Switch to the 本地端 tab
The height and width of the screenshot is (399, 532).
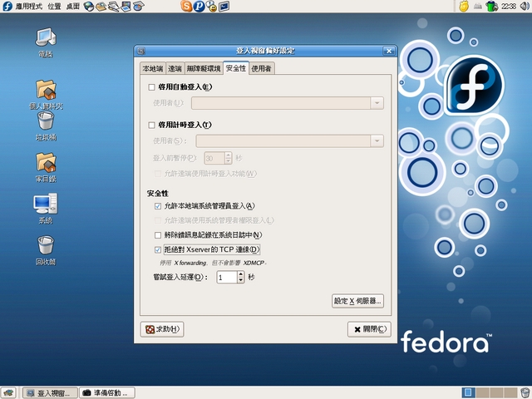click(x=153, y=68)
